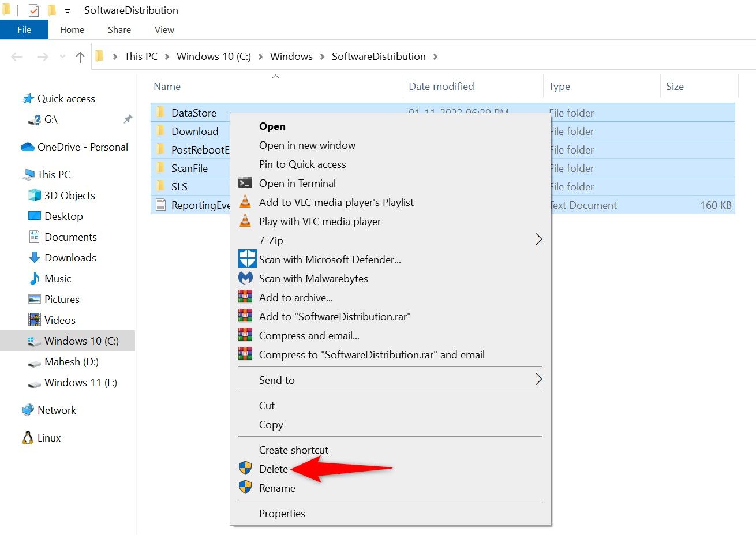Select the DataStore folder icon
Viewport: 756px width, 535px height.
point(160,112)
